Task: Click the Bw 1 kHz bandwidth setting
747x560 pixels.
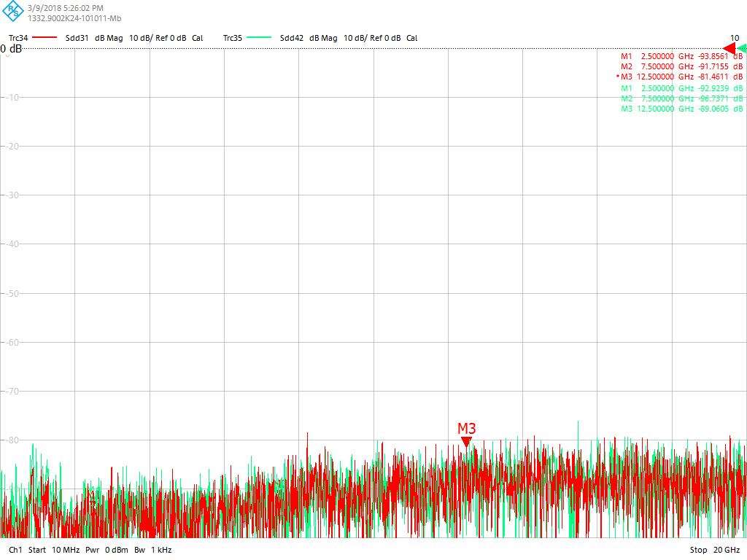Action: point(152,550)
